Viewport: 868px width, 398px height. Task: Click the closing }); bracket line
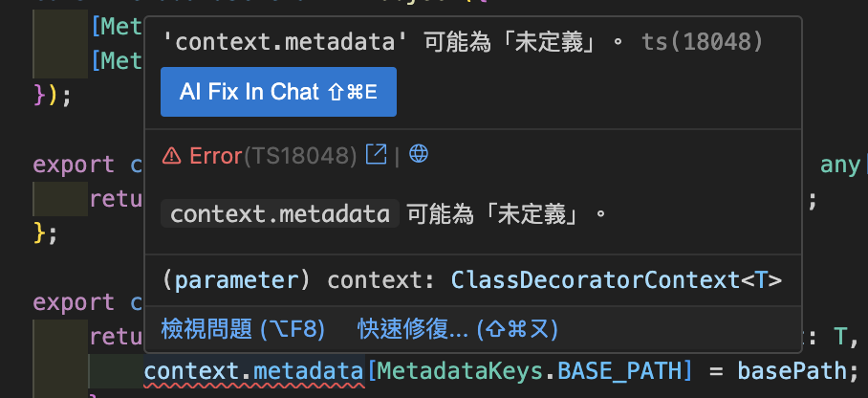pyautogui.click(x=54, y=96)
